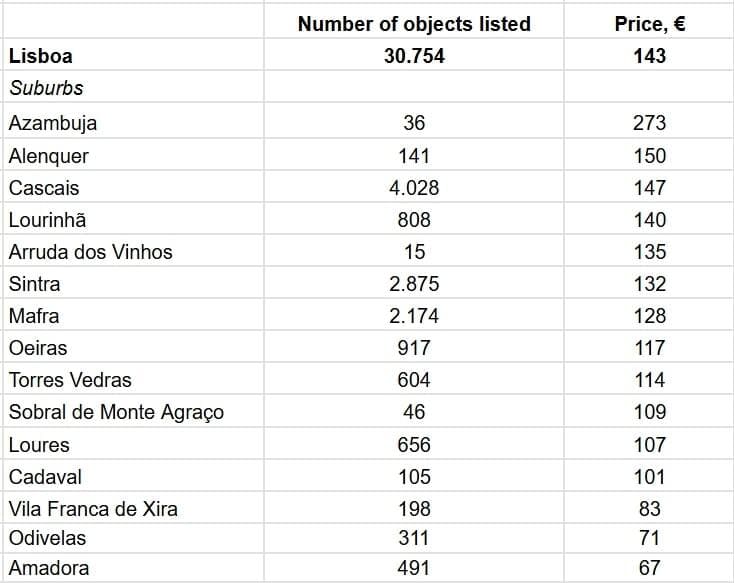Select the 'Price, €' column header

pos(649,24)
